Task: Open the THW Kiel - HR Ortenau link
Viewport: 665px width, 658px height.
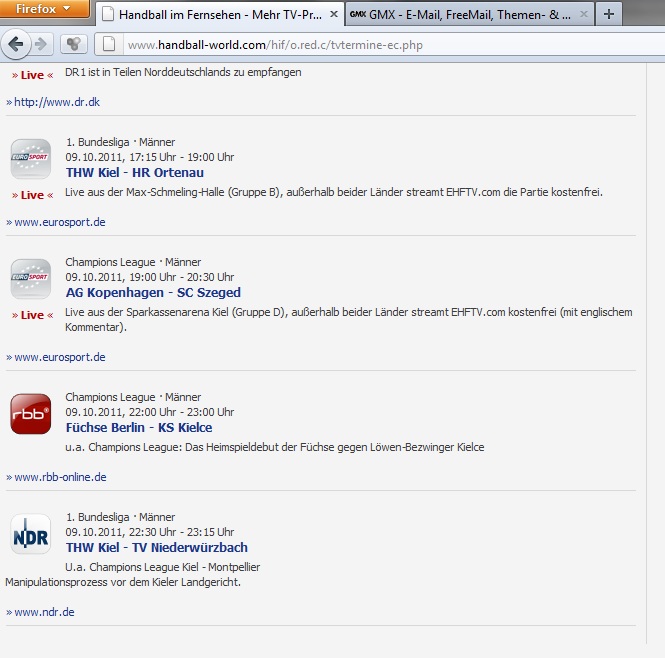Action: click(135, 173)
